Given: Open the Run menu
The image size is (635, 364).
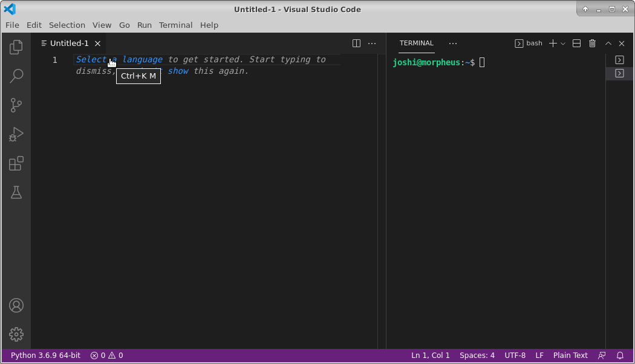Looking at the screenshot, I should click(x=144, y=25).
